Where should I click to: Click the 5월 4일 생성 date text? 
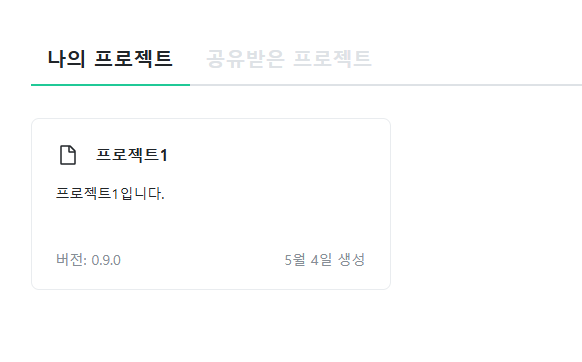click(x=325, y=260)
